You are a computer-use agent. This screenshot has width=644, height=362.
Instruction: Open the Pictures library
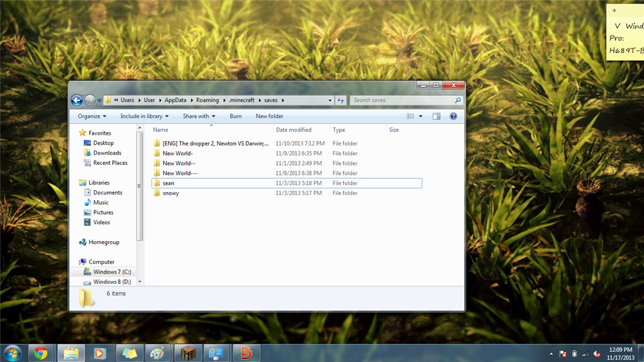point(103,212)
